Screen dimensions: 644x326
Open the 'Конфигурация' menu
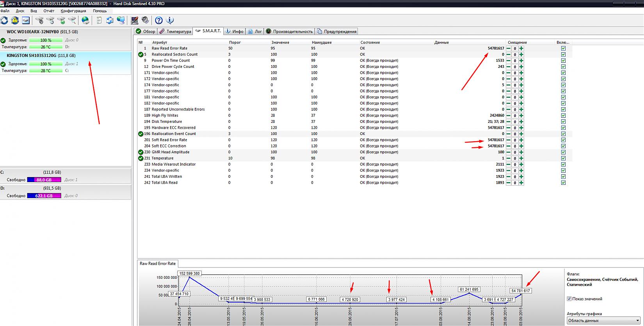(73, 11)
